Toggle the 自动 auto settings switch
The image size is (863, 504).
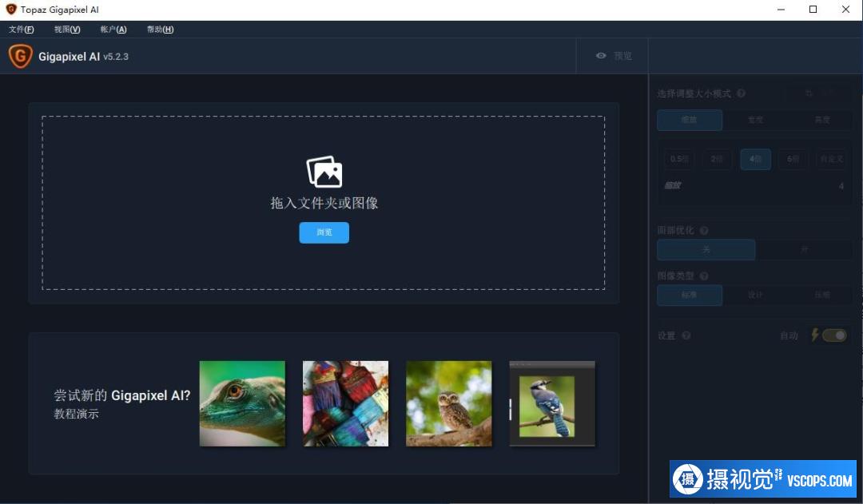pos(834,335)
